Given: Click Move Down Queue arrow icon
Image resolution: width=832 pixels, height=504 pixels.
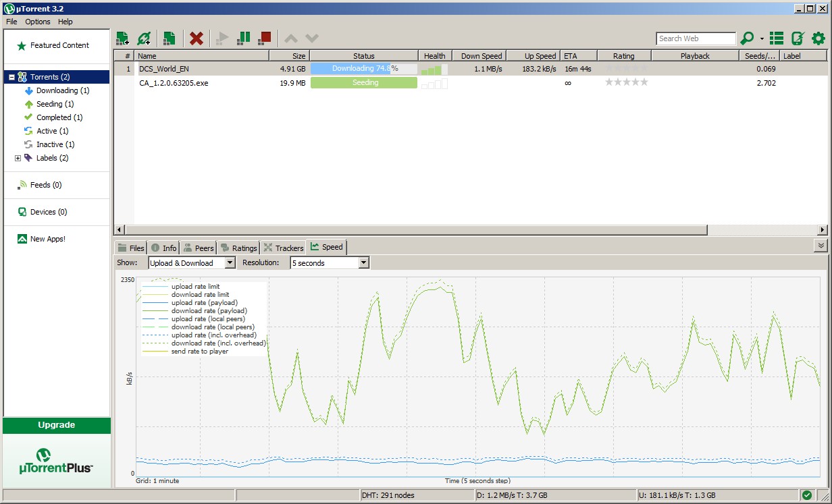Looking at the screenshot, I should (311, 38).
